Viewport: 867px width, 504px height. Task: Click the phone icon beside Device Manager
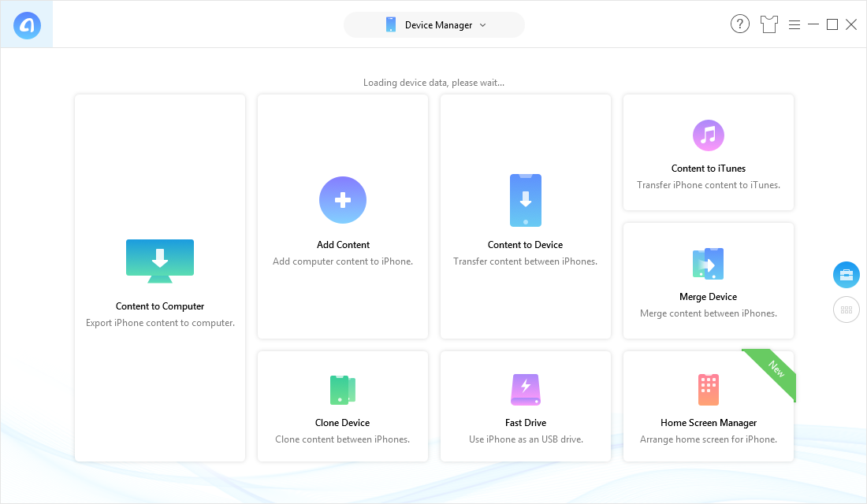(391, 25)
